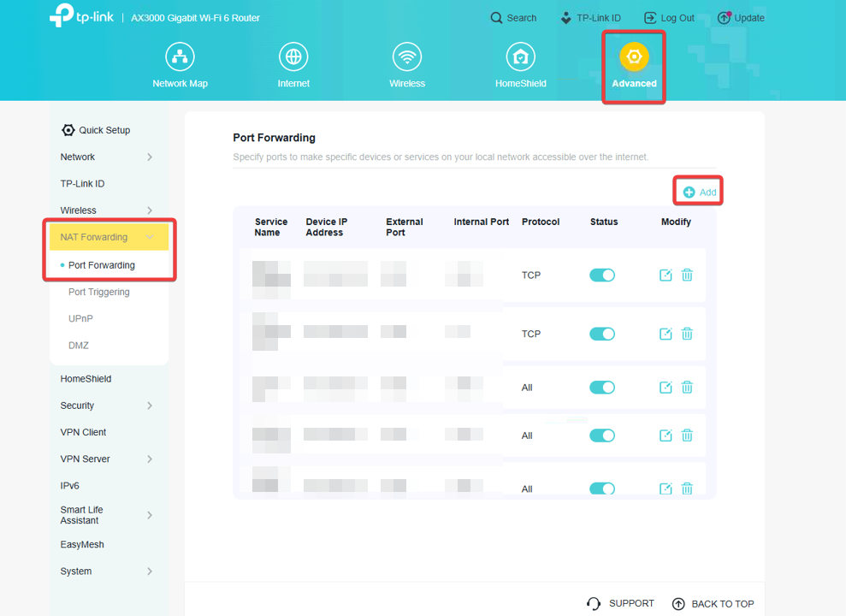Click the edit icon in first TCP row
The image size is (846, 616).
coord(666,275)
